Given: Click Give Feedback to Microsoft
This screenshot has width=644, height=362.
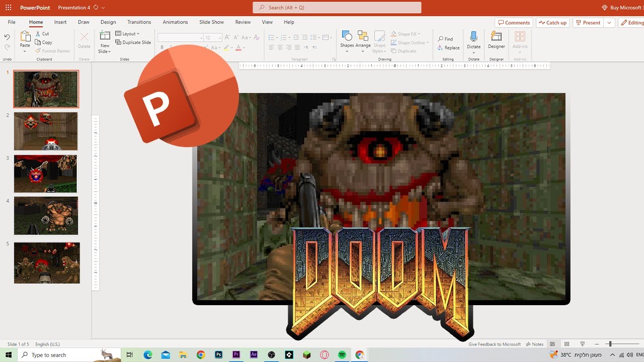Looking at the screenshot, I should point(495,344).
